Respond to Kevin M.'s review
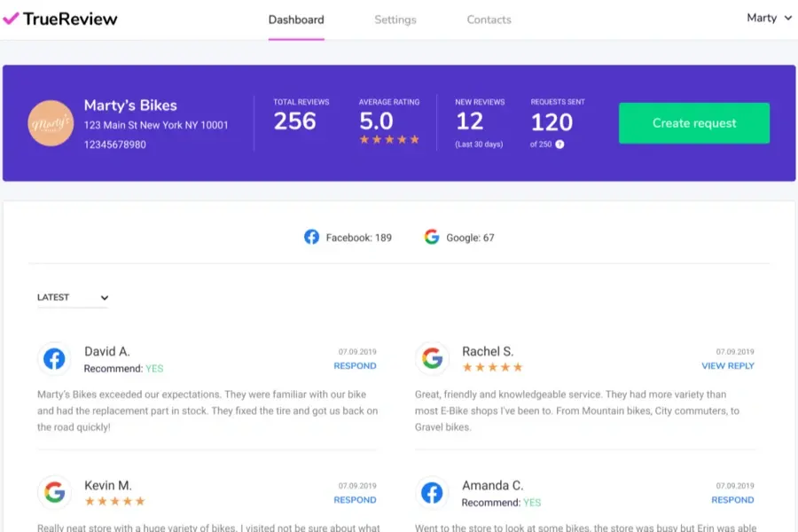This screenshot has height=532, width=798. [x=355, y=499]
